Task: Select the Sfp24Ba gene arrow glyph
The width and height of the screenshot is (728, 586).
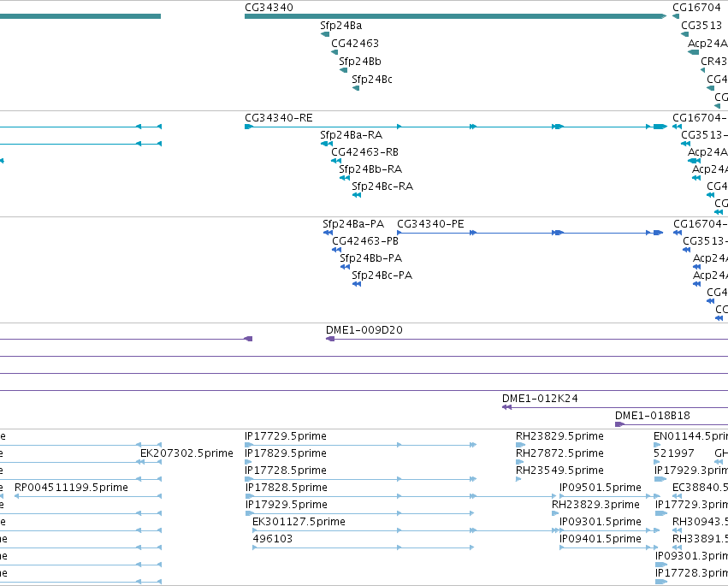Action: [325, 34]
